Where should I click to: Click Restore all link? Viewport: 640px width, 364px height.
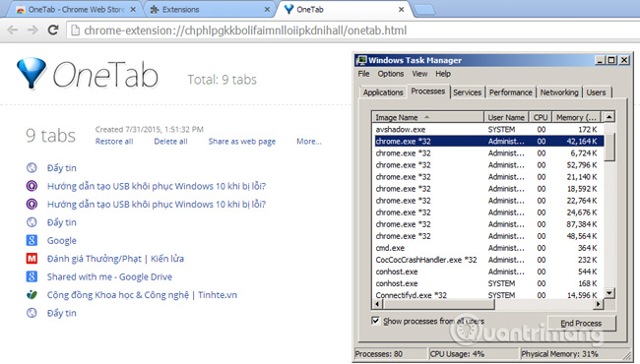coord(114,142)
